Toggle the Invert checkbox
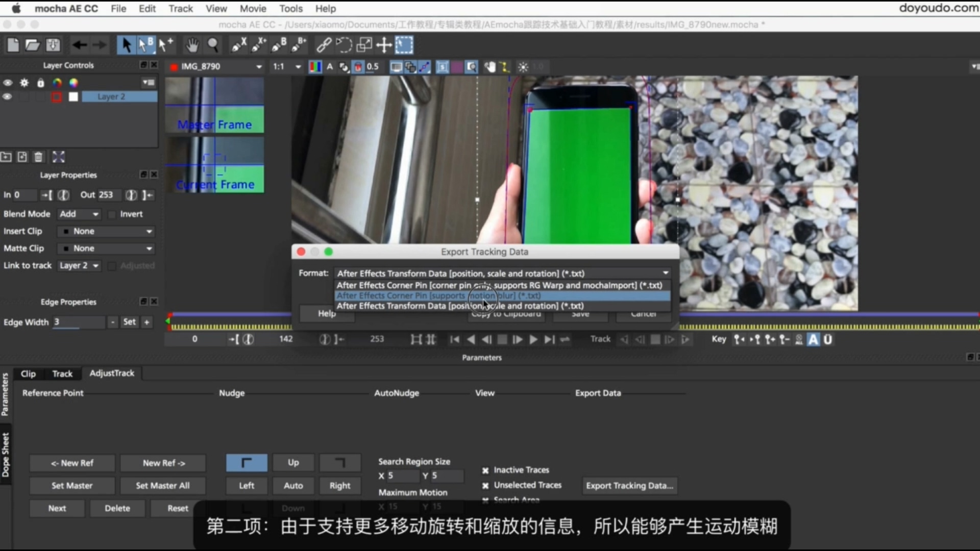Viewport: 980px width, 551px height. point(112,214)
